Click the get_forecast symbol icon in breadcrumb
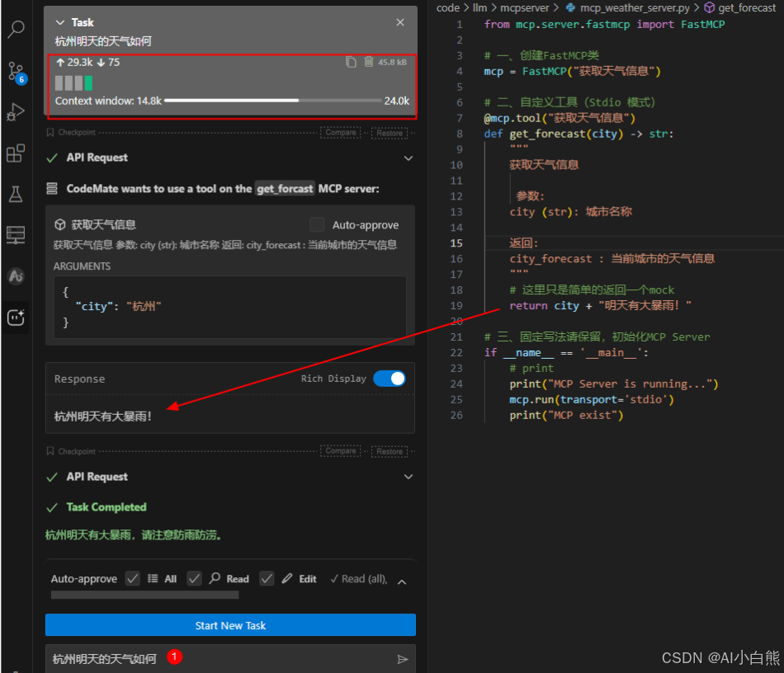The image size is (784, 673). (x=709, y=7)
